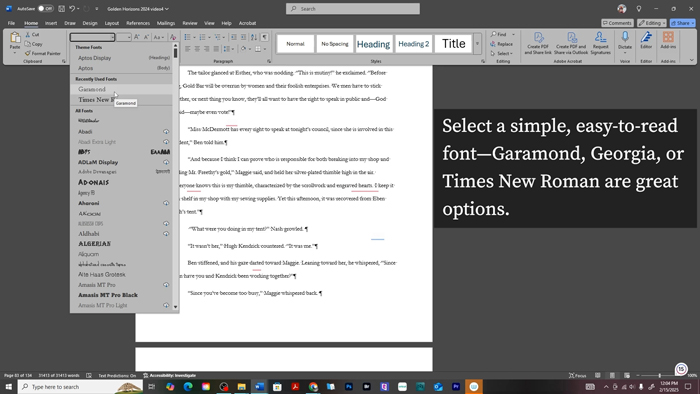Decrease font size with the smaller A icon
This screenshot has width=700, height=394.
[x=146, y=37]
